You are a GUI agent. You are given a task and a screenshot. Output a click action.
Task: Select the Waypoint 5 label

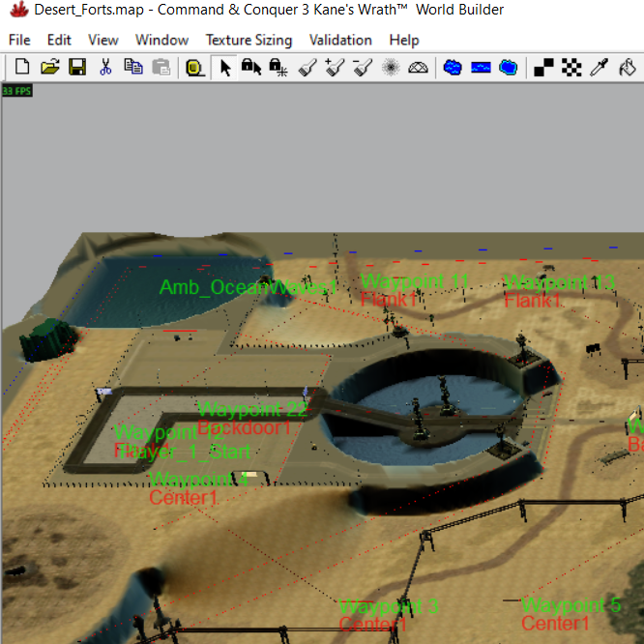pos(571,605)
